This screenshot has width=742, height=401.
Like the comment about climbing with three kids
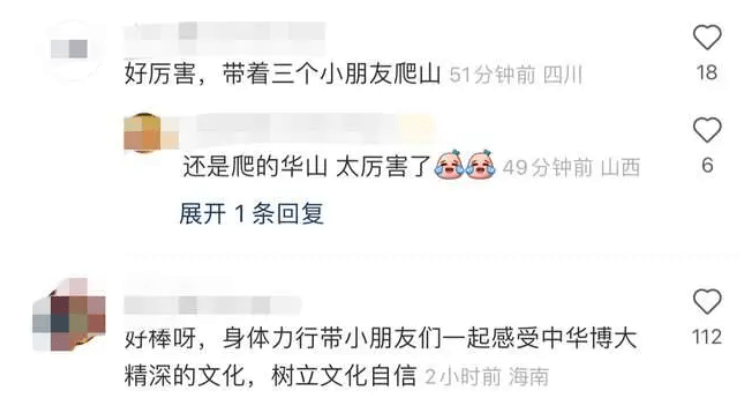(x=707, y=37)
